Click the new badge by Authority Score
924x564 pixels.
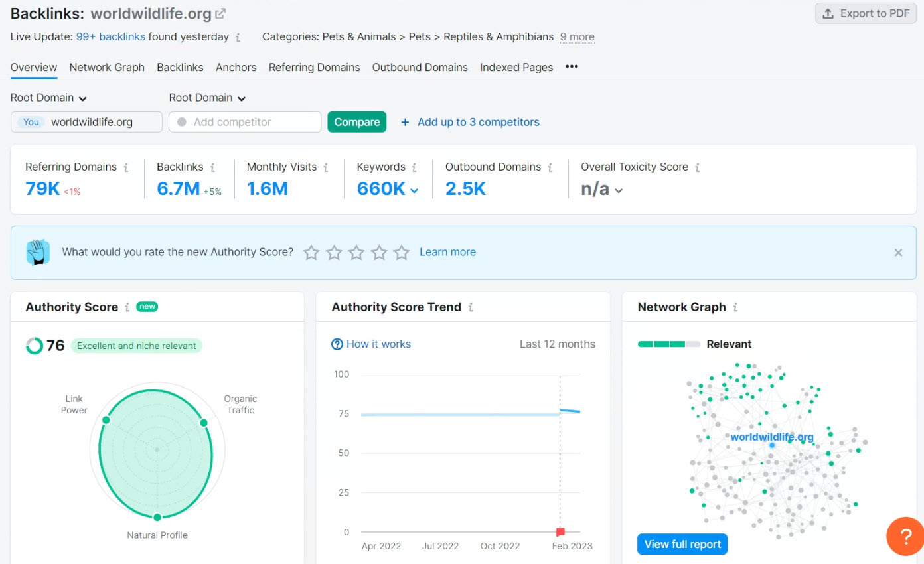click(147, 307)
